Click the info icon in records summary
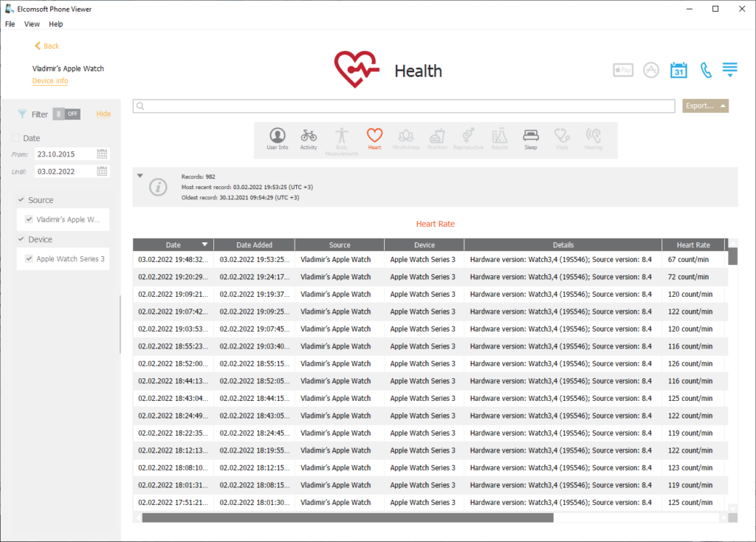 point(158,187)
